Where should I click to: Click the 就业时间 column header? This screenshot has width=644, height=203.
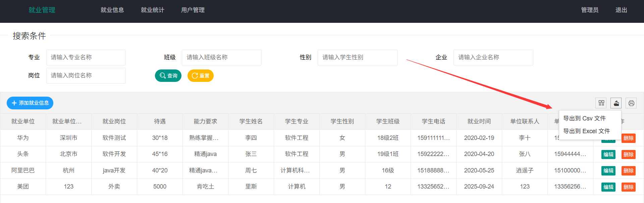coord(479,121)
